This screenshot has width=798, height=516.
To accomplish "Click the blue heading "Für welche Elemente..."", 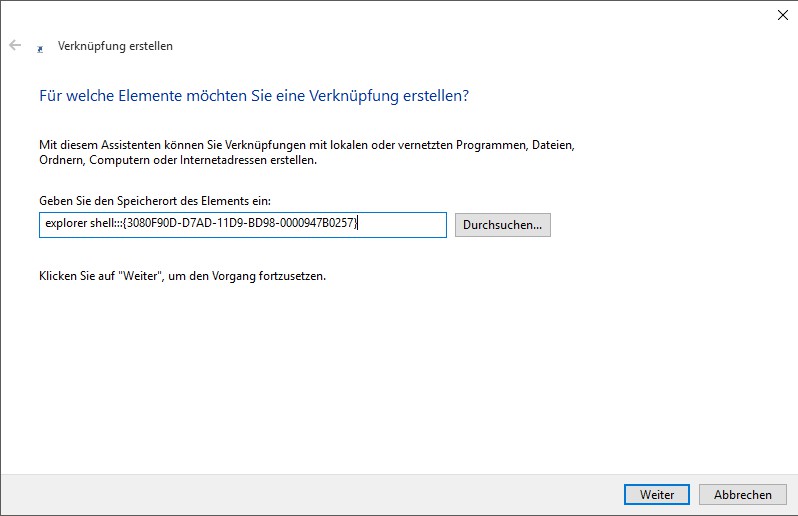I will (x=254, y=96).
